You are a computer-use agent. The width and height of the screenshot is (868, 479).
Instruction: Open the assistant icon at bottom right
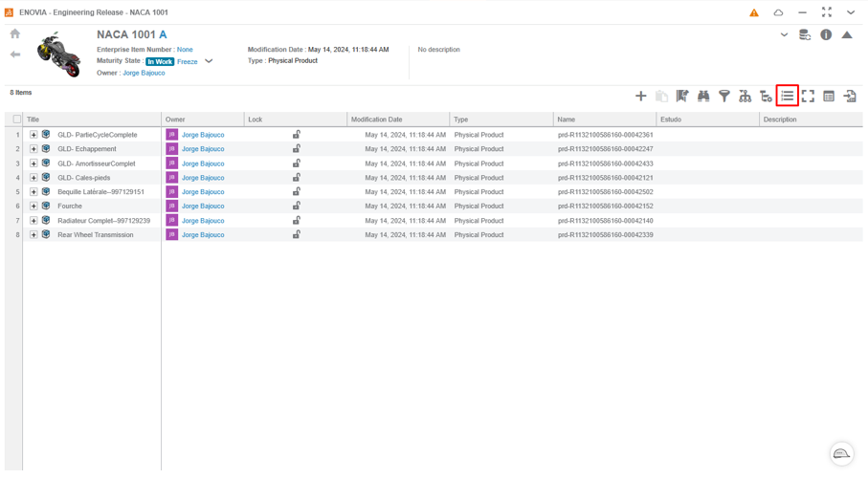click(x=840, y=453)
